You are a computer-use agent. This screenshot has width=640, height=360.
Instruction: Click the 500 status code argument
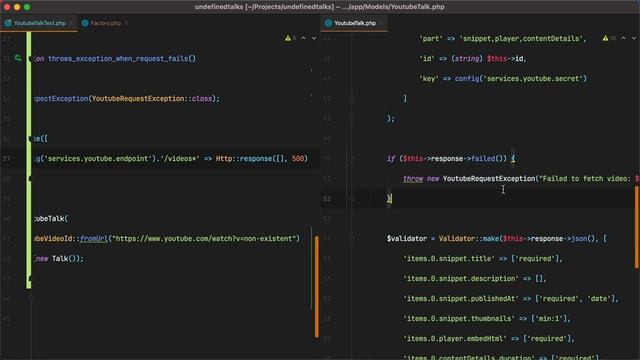(298, 158)
